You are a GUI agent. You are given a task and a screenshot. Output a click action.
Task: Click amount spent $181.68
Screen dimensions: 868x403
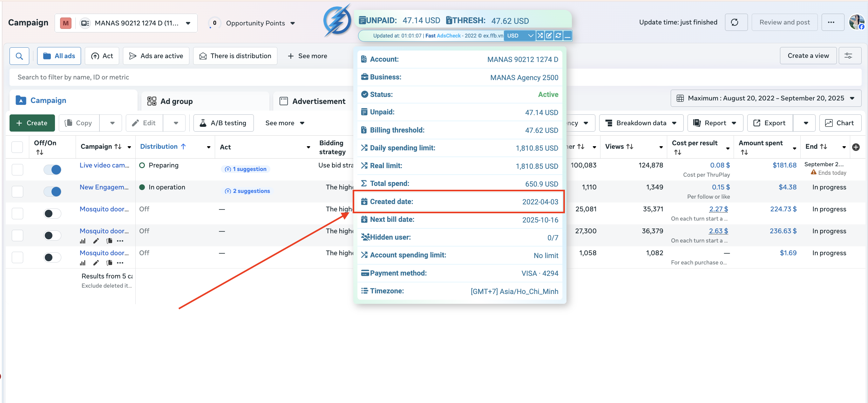pos(784,165)
